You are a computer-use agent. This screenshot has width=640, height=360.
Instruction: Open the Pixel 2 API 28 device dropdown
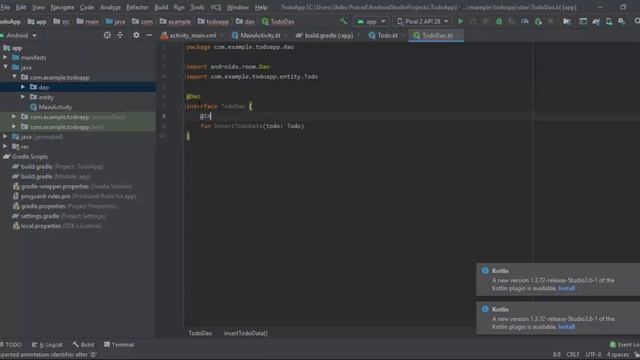(x=422, y=21)
